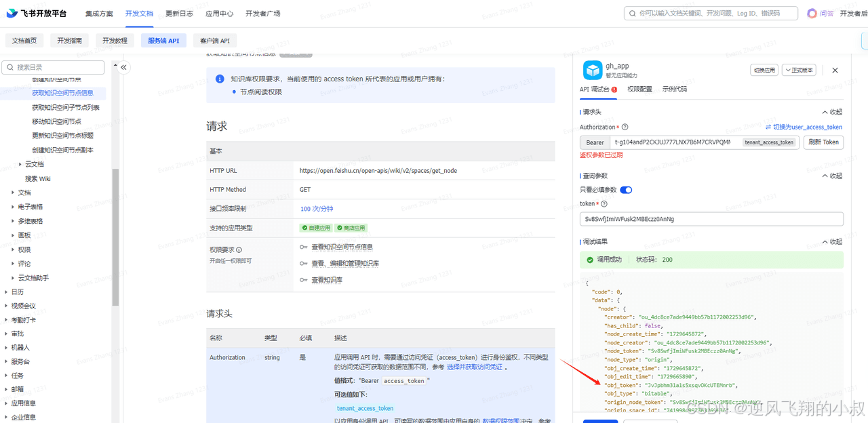Viewport: 868px width, 423px height.
Task: Open the 开发文档 top menu
Action: pyautogui.click(x=139, y=14)
